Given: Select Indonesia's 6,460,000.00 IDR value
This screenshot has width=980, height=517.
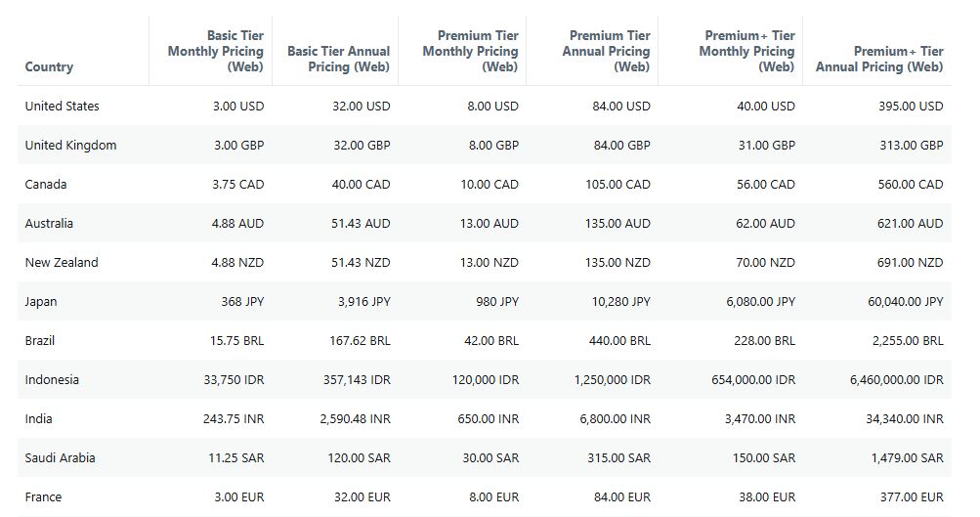Looking at the screenshot, I should point(896,379).
